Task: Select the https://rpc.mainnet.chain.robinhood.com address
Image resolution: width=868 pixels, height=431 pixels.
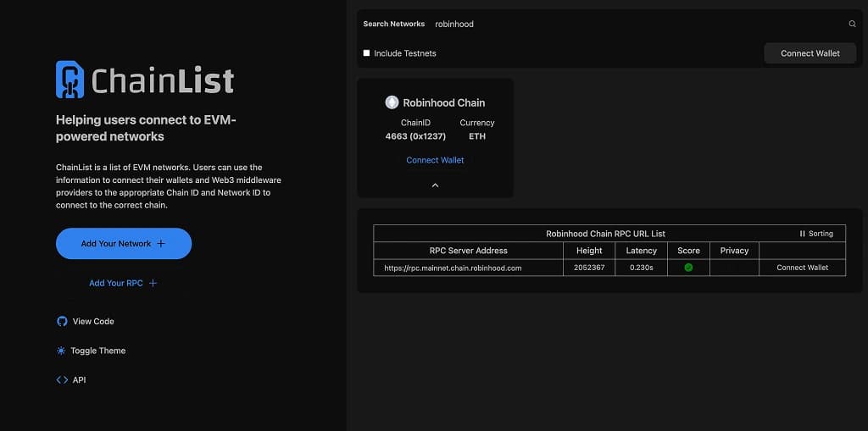Action: [x=453, y=268]
